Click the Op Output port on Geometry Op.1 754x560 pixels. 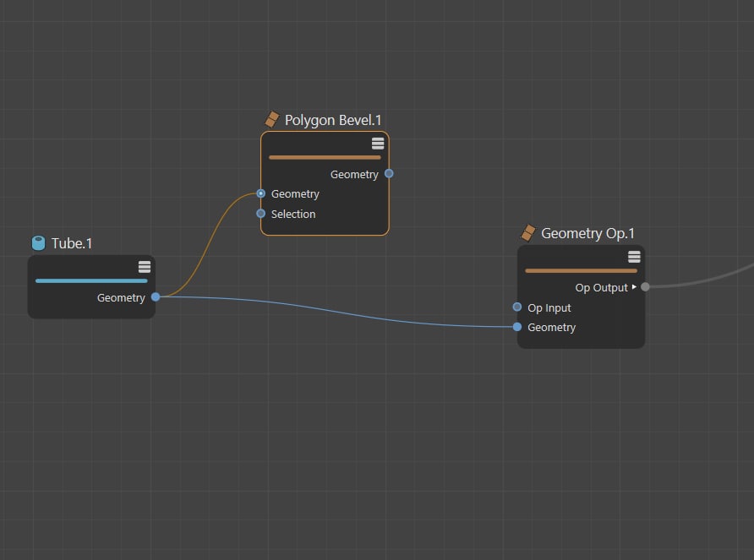coord(645,287)
